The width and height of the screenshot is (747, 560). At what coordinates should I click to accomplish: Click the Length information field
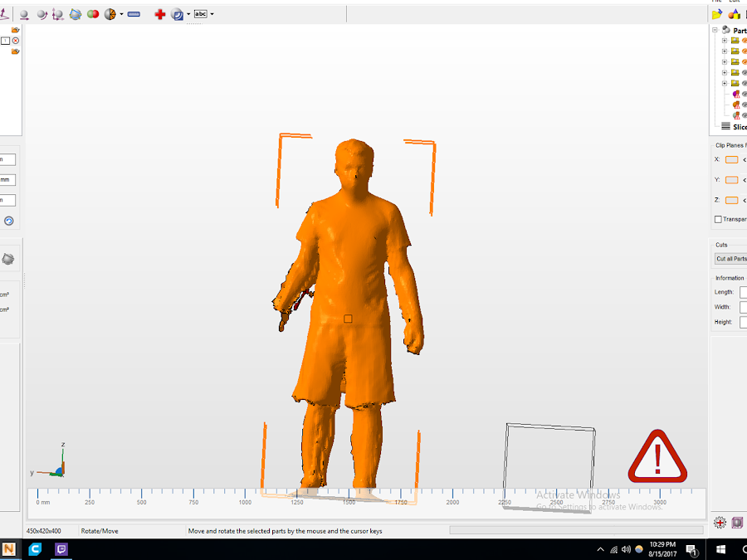click(743, 292)
